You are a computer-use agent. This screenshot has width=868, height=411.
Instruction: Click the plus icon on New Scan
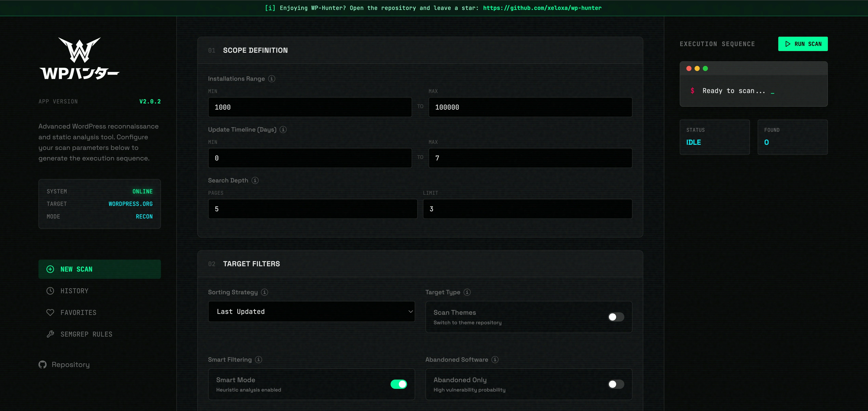(x=50, y=269)
